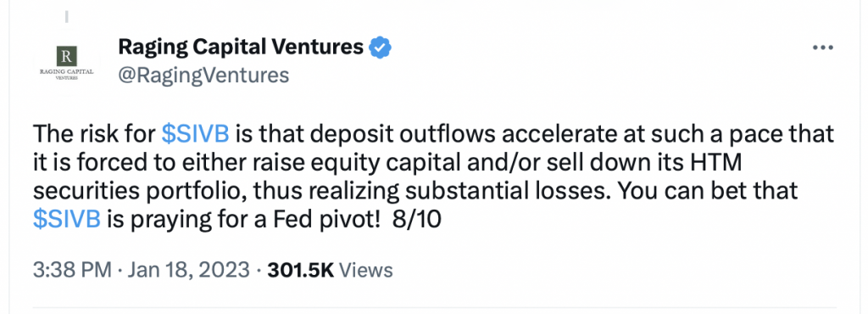Click the Jan 18, 2023 date

pos(189,270)
